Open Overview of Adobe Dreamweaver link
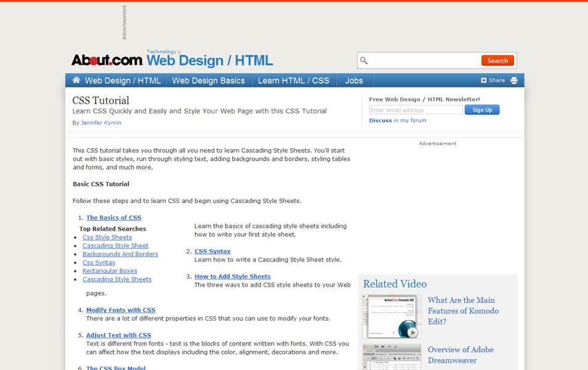This screenshot has height=370, width=588. click(x=460, y=355)
